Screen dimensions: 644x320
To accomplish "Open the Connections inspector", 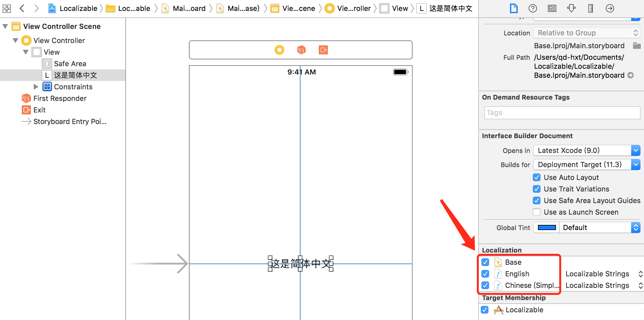I will pos(610,8).
